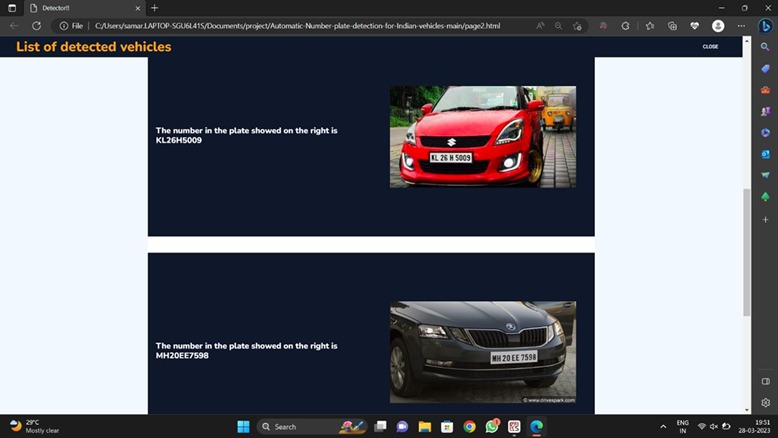The height and width of the screenshot is (438, 778).
Task: Open the user profile avatar
Action: pyautogui.click(x=718, y=26)
